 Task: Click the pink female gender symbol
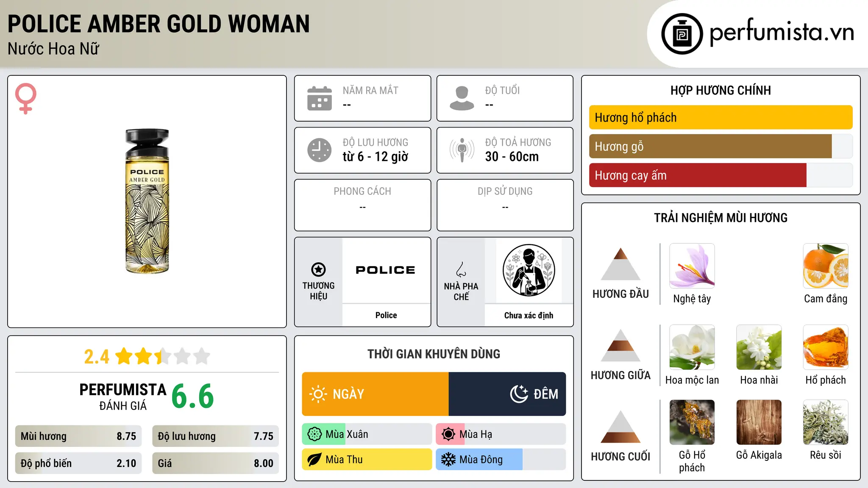25,99
